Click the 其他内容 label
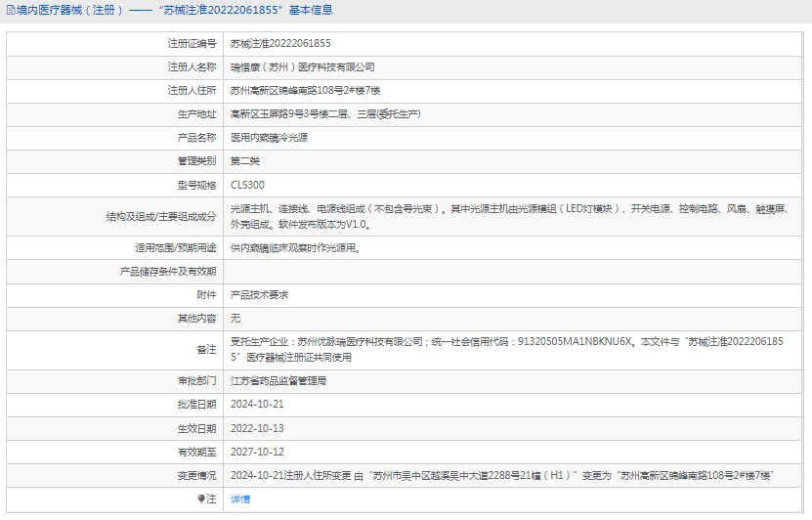 196,318
